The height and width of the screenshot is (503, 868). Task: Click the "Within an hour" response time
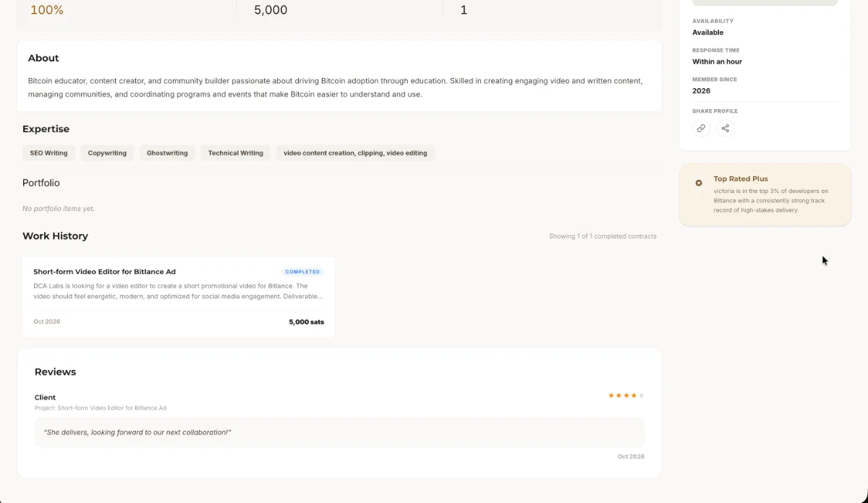[x=717, y=61]
